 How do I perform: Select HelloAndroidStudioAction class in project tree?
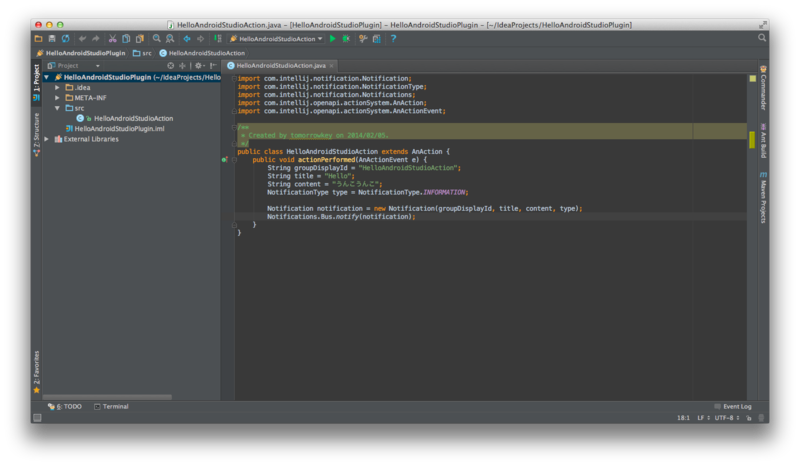coord(125,118)
